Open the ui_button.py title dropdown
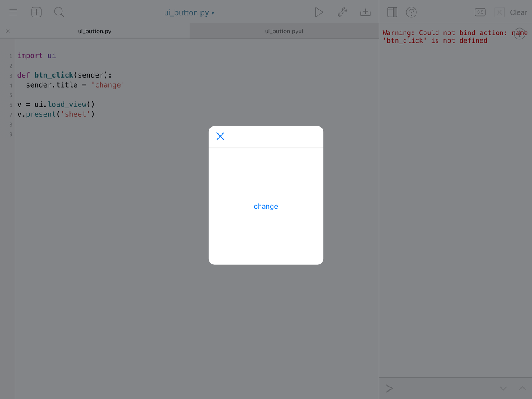 point(189,12)
